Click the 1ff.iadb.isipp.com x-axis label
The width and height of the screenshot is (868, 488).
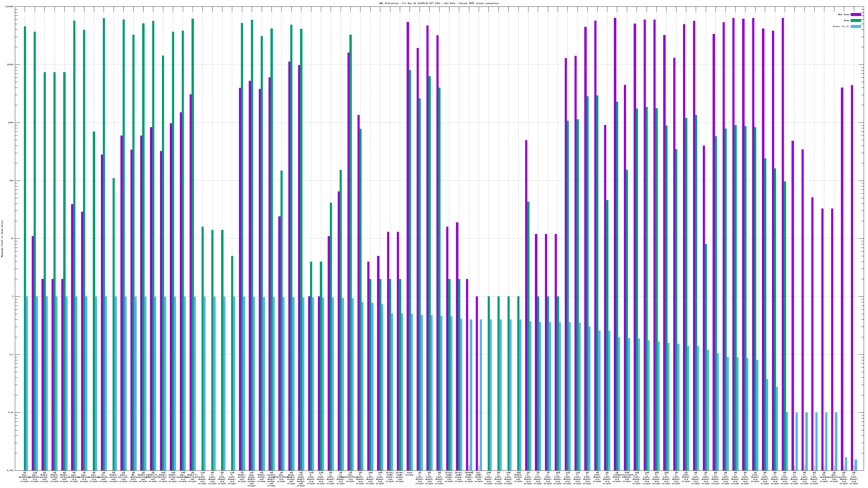[x=478, y=477]
